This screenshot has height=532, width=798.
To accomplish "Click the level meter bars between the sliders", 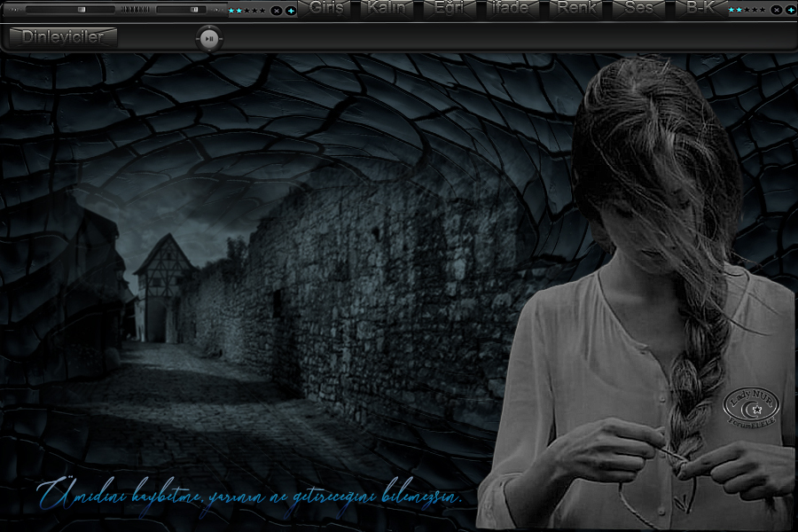I will pos(136,10).
